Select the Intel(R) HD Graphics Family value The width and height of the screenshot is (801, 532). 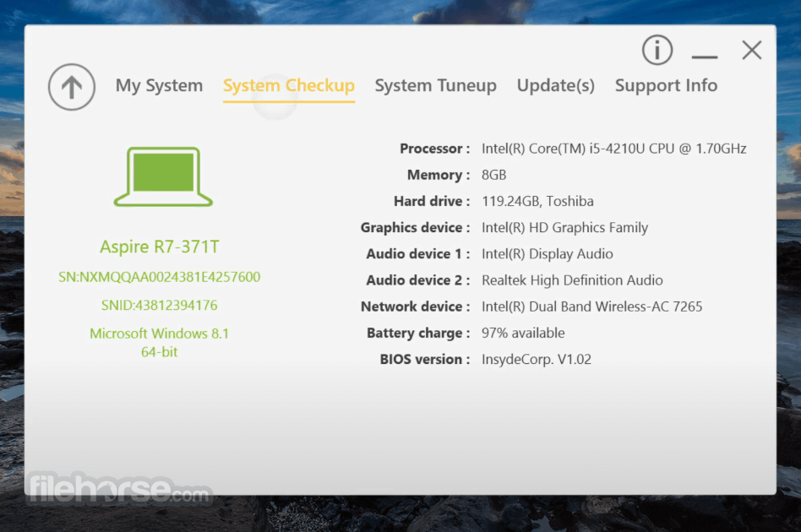coord(565,228)
